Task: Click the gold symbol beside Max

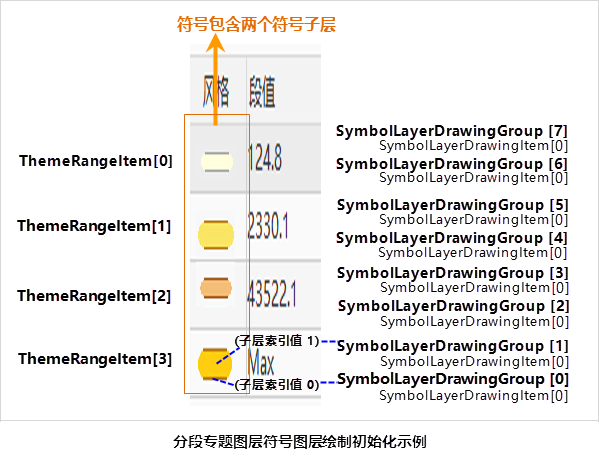Action: pyautogui.click(x=215, y=364)
